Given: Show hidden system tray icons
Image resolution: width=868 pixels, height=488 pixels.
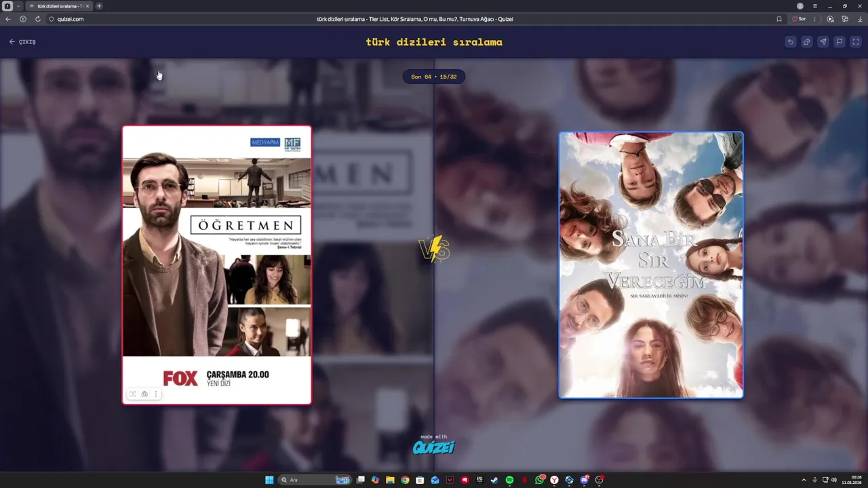Looking at the screenshot, I should click(804, 480).
